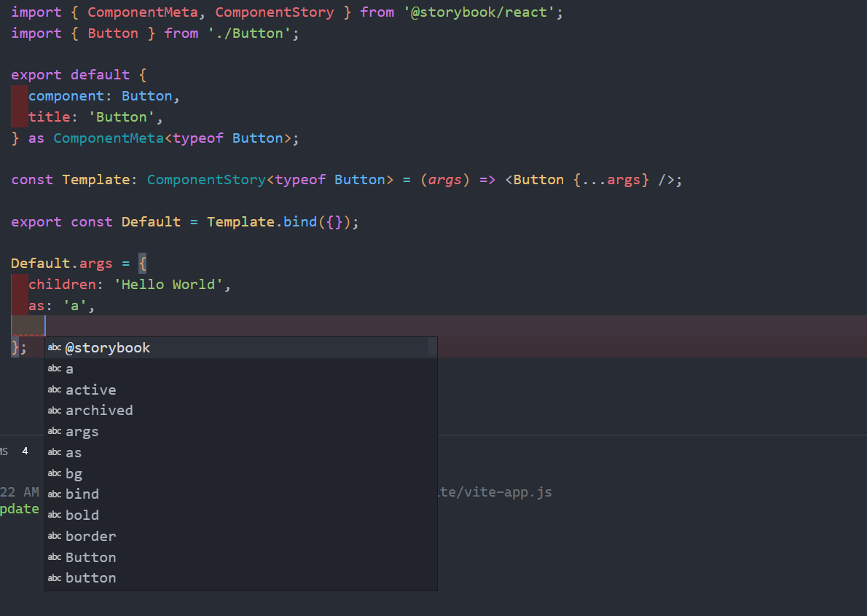Select the 'border' suggestion
Viewport: 867px width, 616px height.
pos(240,536)
